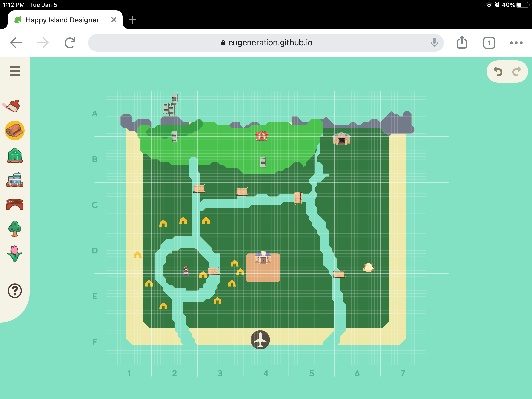Image resolution: width=532 pixels, height=399 pixels.
Task: Open the browser share sheet
Action: 462,42
